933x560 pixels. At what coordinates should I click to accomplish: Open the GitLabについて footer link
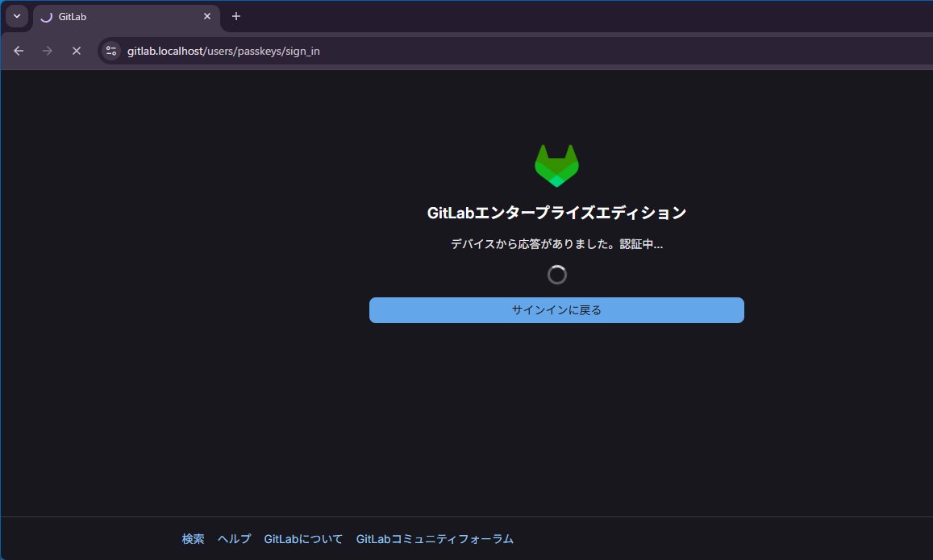coord(303,539)
